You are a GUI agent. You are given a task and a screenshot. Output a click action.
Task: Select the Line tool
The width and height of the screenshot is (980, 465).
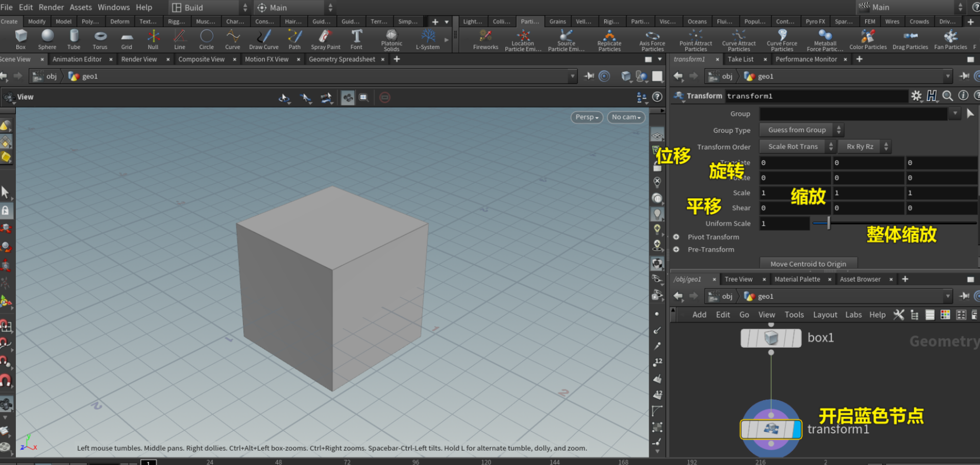coord(180,39)
